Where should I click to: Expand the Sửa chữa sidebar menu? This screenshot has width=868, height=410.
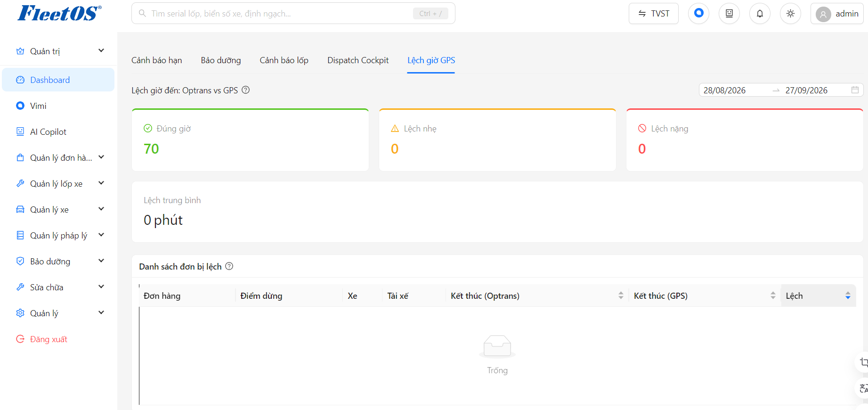(58, 287)
